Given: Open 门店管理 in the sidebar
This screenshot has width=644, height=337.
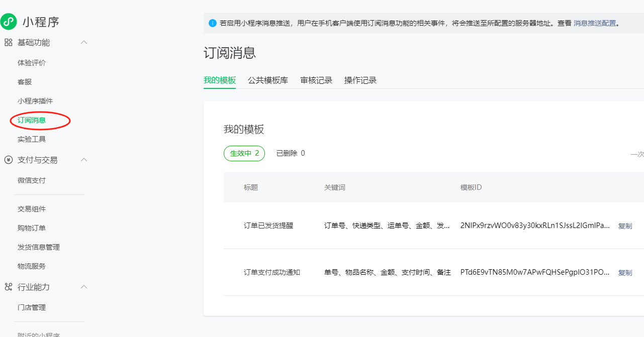Looking at the screenshot, I should pyautogui.click(x=32, y=307).
